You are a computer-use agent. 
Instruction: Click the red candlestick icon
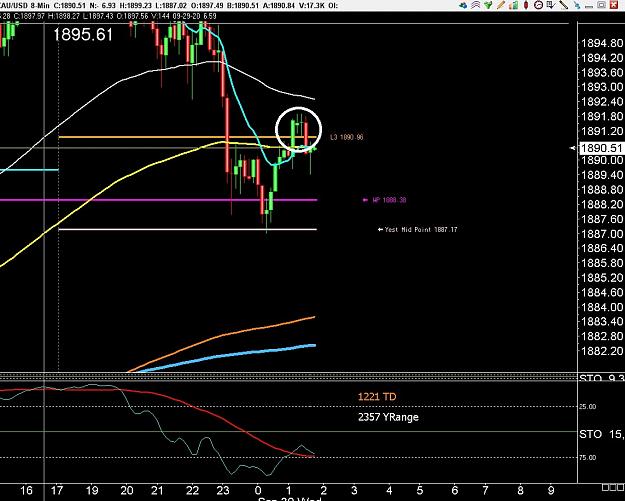coord(526,5)
